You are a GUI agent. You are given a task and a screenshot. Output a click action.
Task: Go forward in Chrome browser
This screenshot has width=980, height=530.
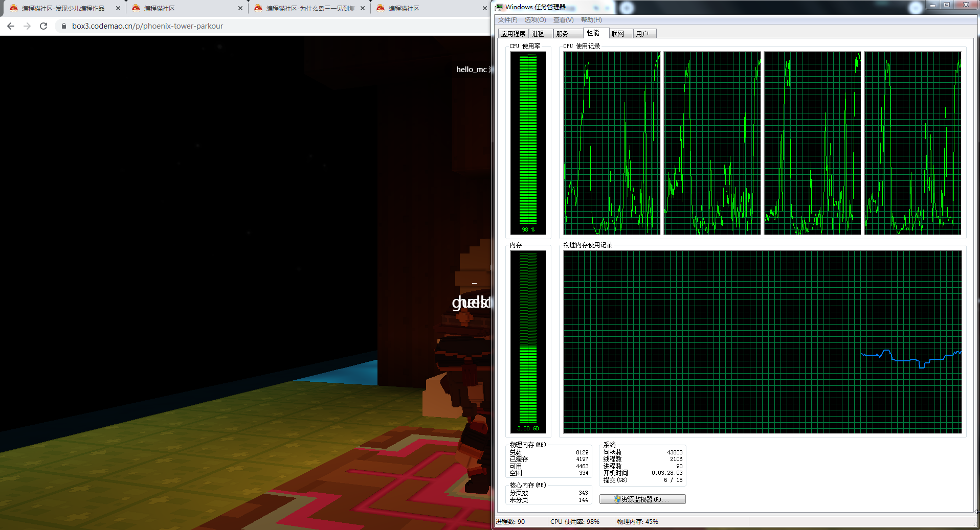(x=27, y=26)
